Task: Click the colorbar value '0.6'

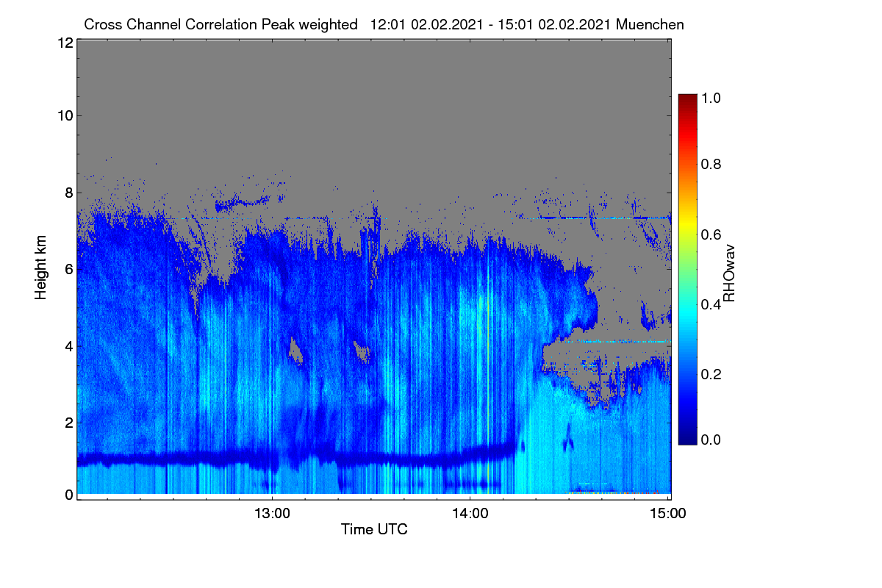Action: coord(711,234)
